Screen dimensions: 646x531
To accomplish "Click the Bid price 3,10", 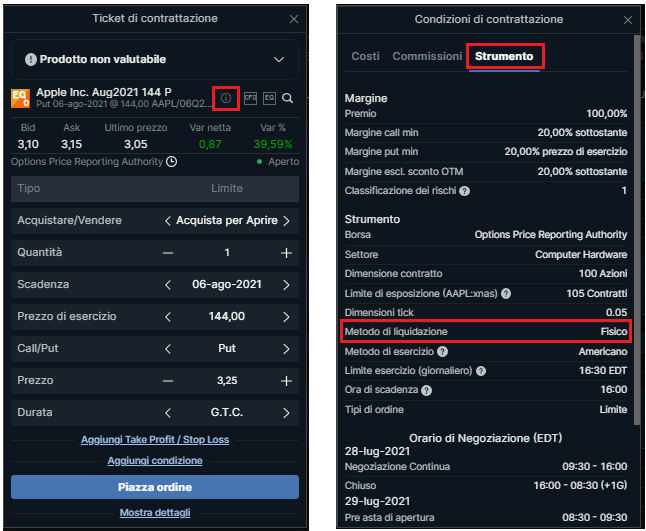I will (x=28, y=145).
